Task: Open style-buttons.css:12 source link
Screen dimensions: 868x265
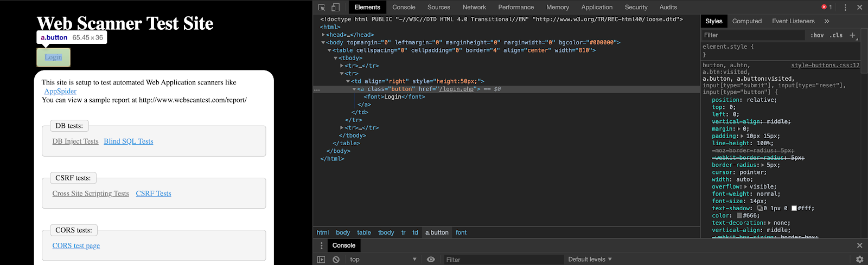Action: [x=825, y=65]
